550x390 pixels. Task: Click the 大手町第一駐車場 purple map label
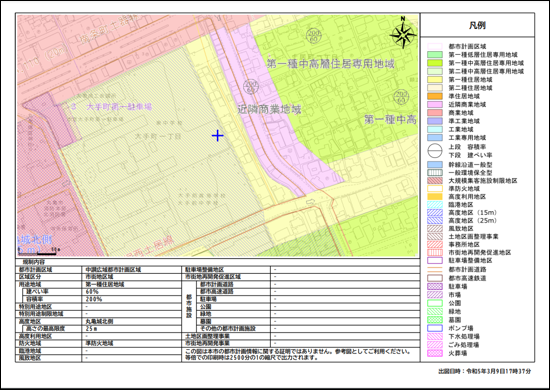tap(119, 107)
